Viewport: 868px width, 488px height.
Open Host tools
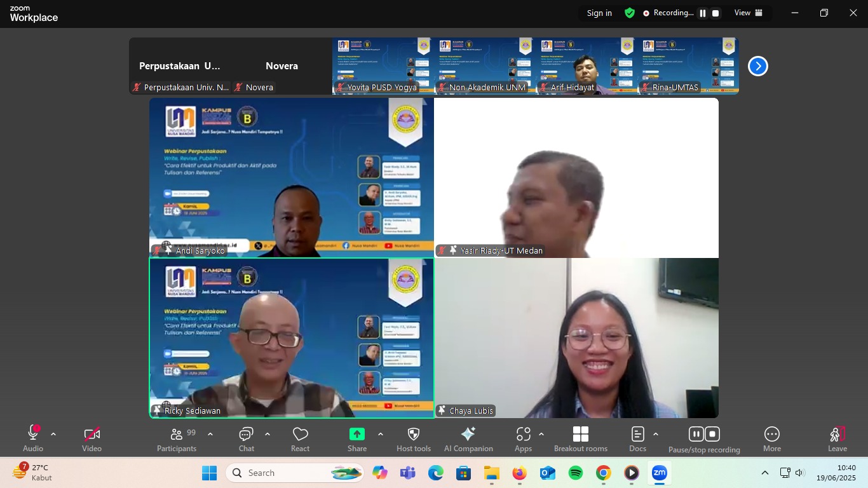pyautogui.click(x=413, y=438)
